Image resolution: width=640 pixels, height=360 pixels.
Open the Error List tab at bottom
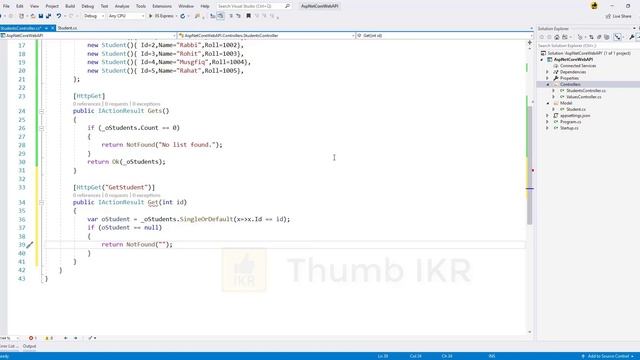[x=8, y=346]
